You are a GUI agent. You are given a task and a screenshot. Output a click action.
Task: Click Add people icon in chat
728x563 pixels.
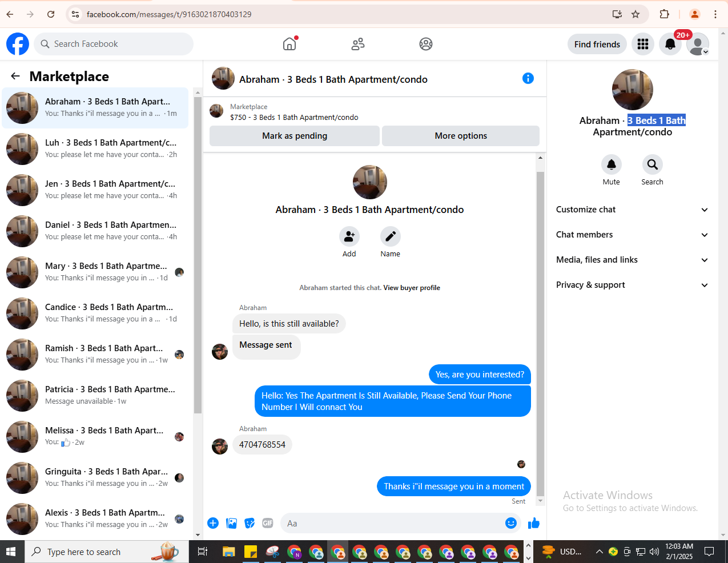349,236
